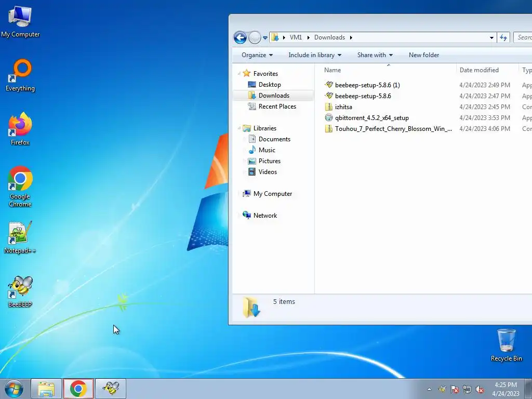Open the network status tray icon
This screenshot has width=532, height=399.
[x=467, y=389]
